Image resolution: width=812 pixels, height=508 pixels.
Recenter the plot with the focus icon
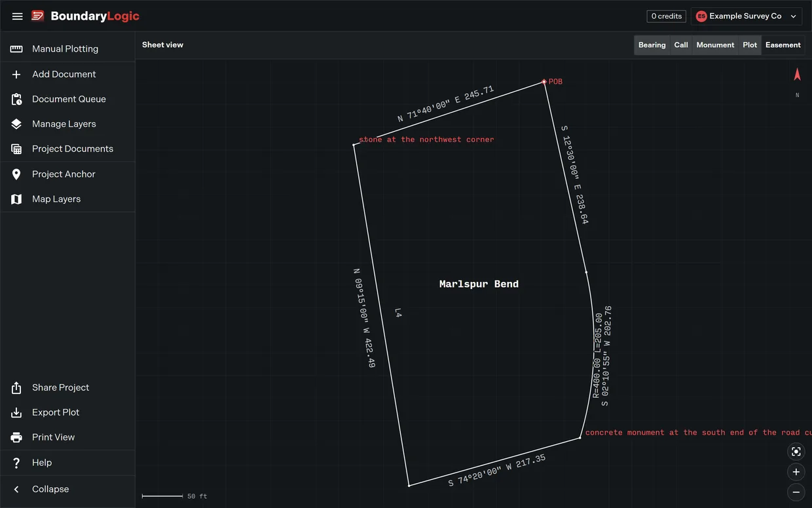click(x=796, y=452)
